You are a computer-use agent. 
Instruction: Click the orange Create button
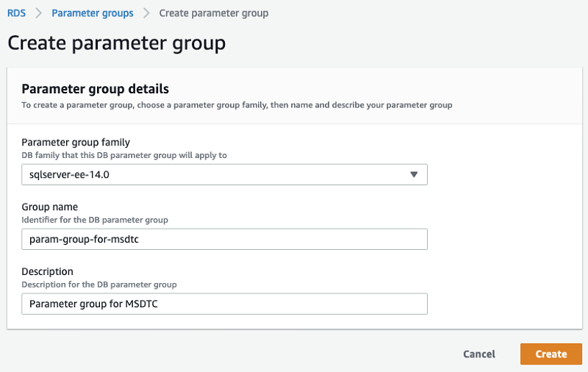point(551,354)
